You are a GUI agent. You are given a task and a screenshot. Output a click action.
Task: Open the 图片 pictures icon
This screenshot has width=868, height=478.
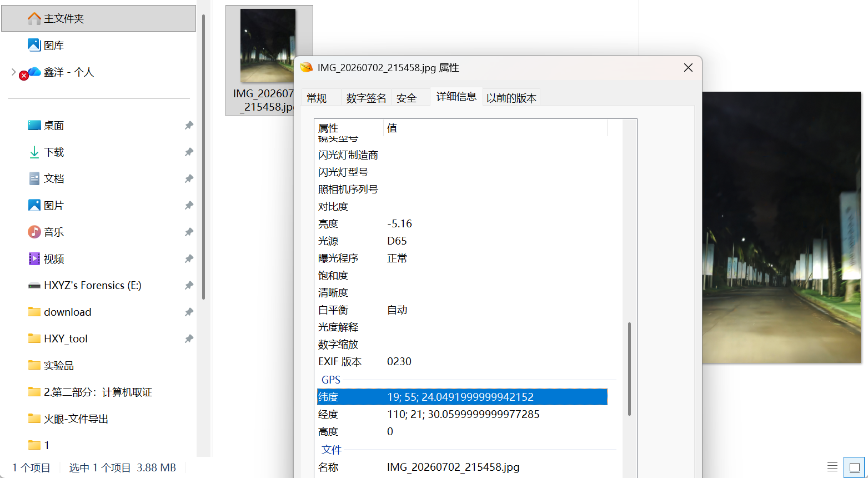[x=34, y=206]
